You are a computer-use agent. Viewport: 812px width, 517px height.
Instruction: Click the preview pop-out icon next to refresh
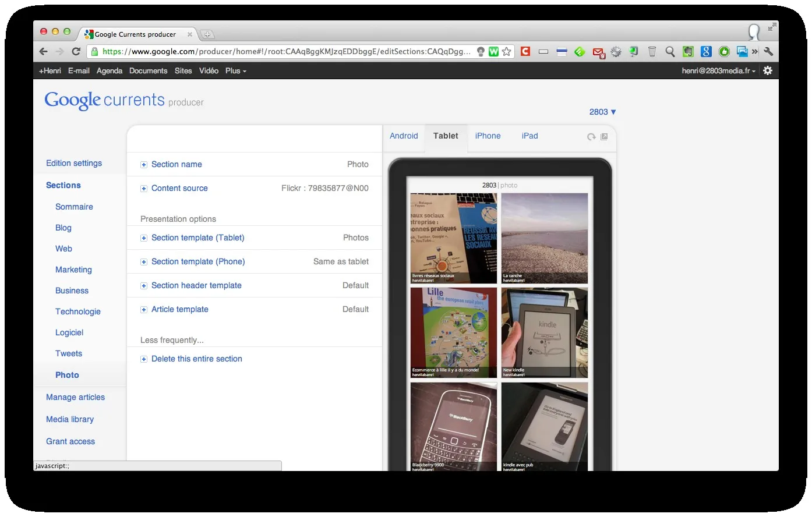pos(604,137)
